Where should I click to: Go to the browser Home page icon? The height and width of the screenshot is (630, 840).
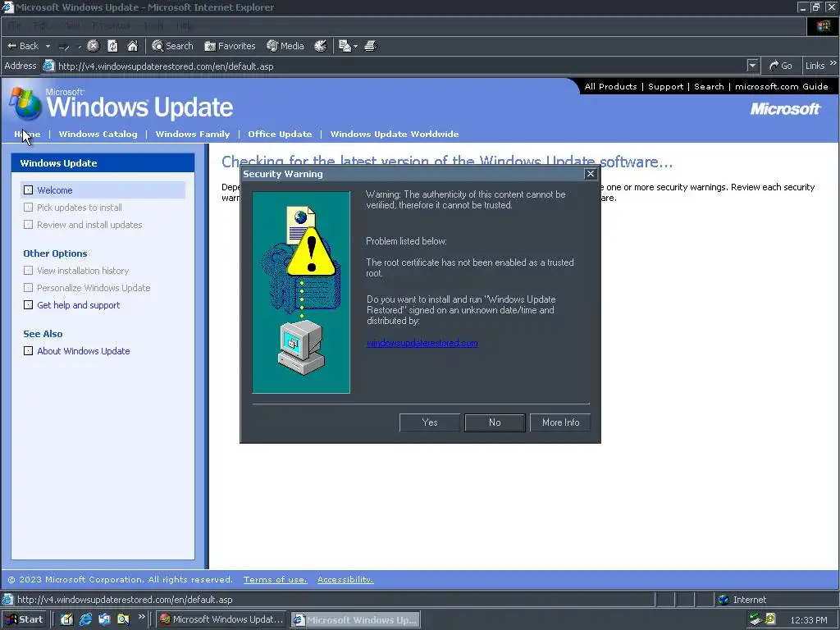pyautogui.click(x=132, y=46)
